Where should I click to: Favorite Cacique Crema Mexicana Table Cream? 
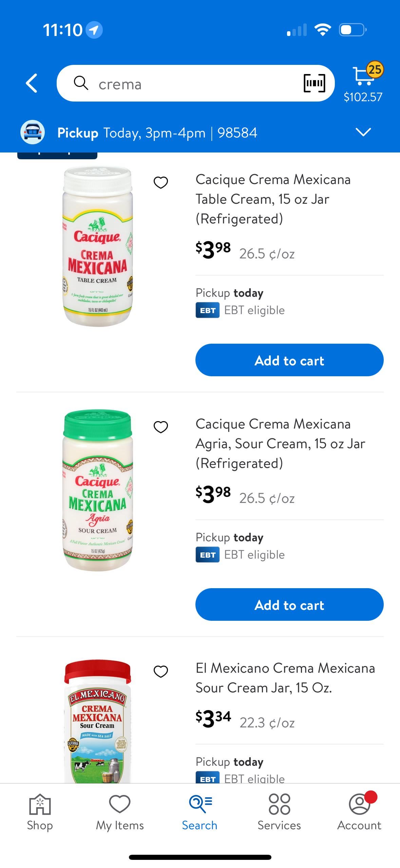[x=161, y=182]
